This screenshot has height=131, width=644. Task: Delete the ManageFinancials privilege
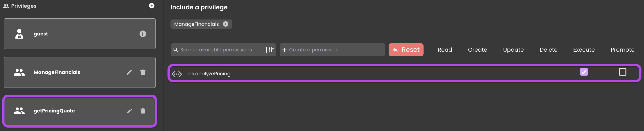(x=143, y=72)
